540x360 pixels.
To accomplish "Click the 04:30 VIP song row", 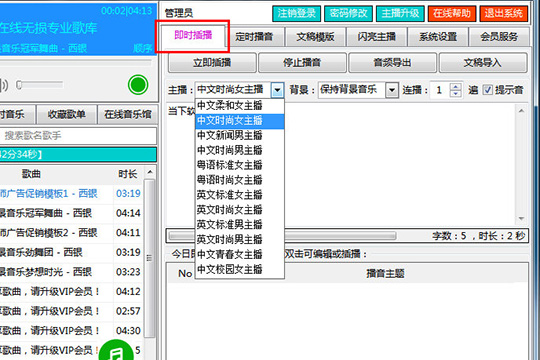I will (72, 331).
